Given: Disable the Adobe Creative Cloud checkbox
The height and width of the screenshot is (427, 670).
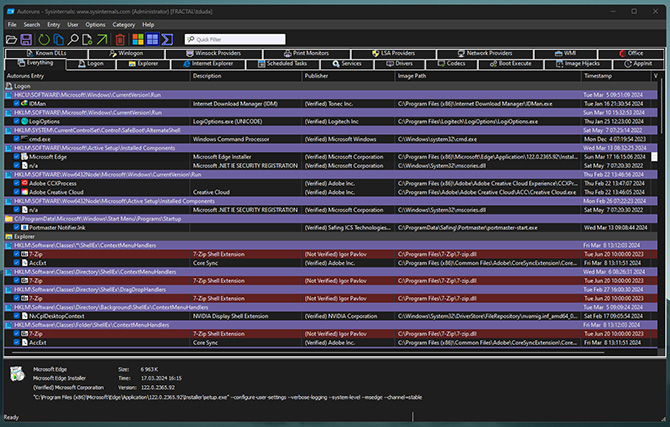Looking at the screenshot, I should coord(16,192).
